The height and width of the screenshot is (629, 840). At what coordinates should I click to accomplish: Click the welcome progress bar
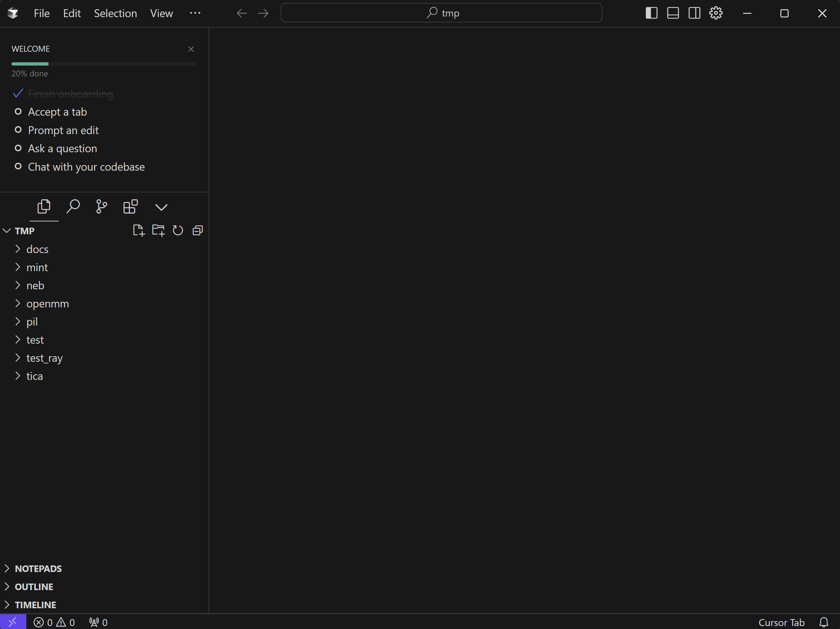pyautogui.click(x=104, y=64)
